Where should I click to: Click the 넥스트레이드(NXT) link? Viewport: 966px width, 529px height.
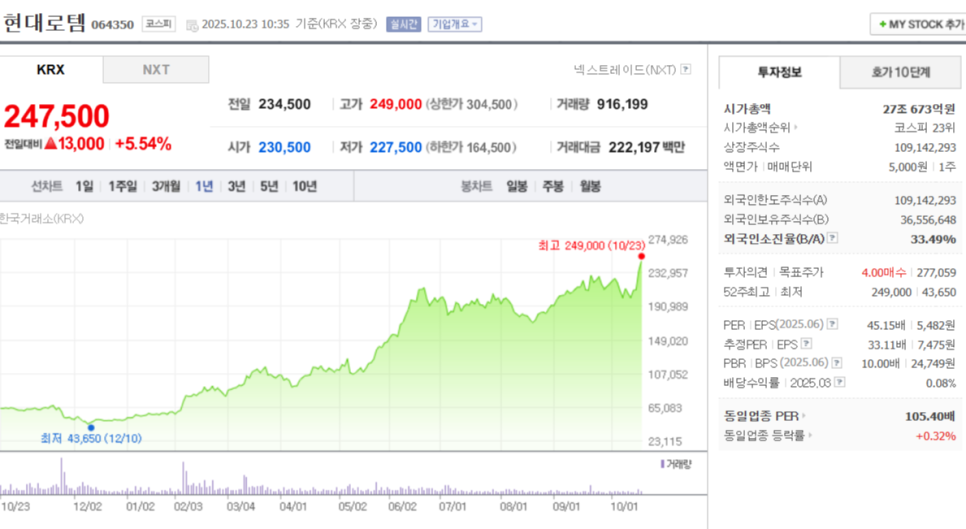pos(625,70)
